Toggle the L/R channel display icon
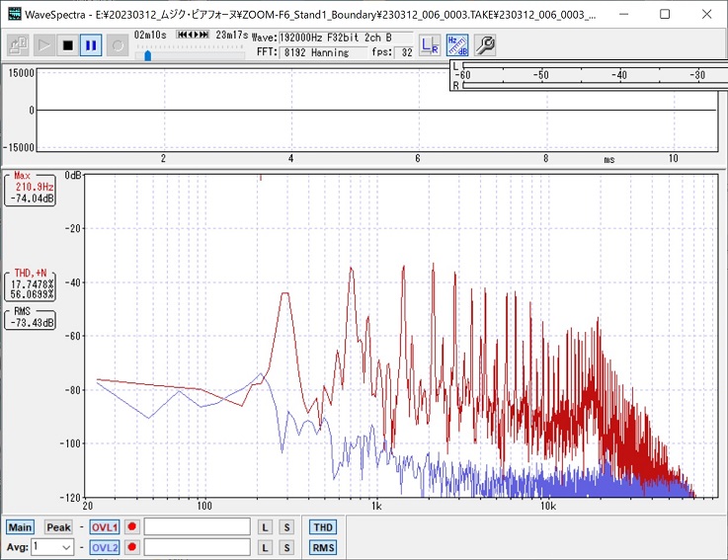 click(x=430, y=45)
